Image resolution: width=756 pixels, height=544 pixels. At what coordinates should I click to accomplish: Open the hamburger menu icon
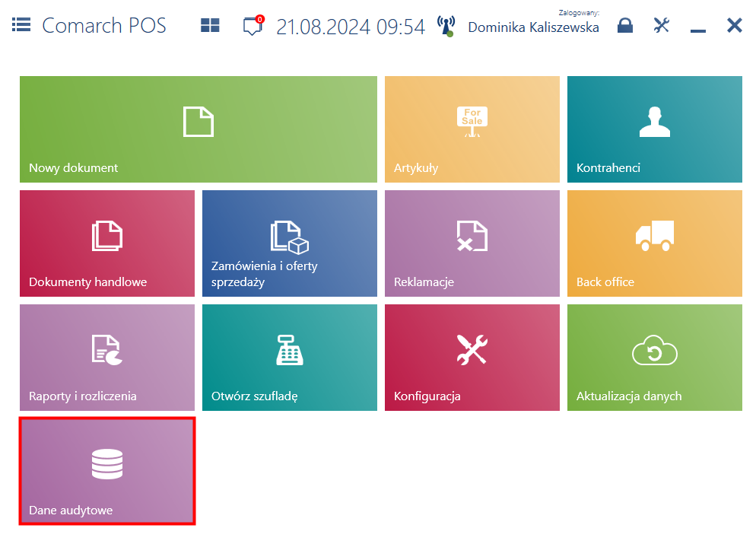tap(21, 24)
